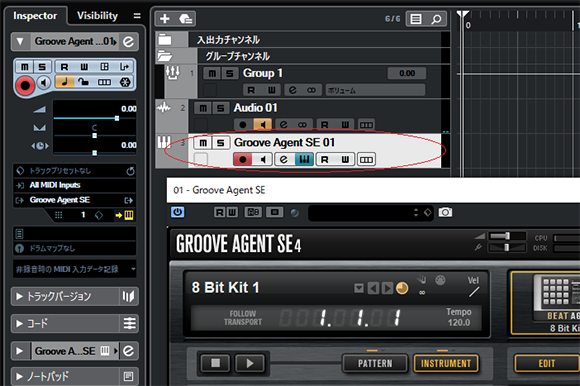Viewport: 580px width, 386px height.
Task: Click the lock icon in Inspector
Action: click(84, 82)
